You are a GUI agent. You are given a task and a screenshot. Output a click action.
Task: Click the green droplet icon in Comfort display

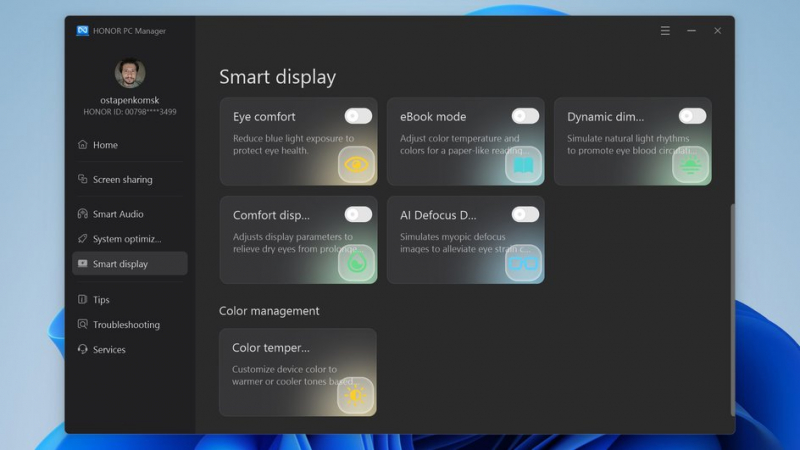[356, 263]
